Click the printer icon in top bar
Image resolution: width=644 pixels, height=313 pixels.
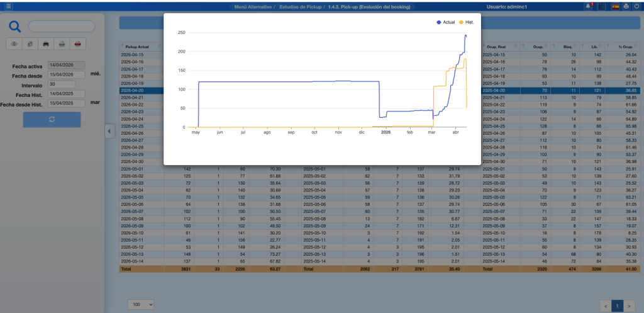click(x=626, y=6)
